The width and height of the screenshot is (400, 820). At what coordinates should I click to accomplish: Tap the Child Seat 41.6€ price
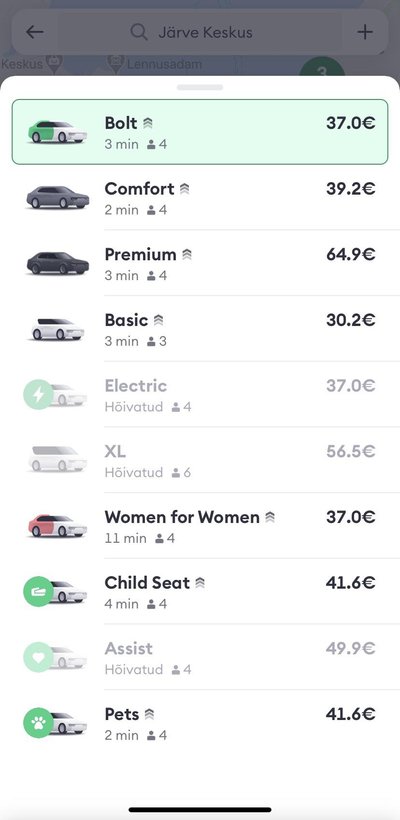tap(350, 583)
